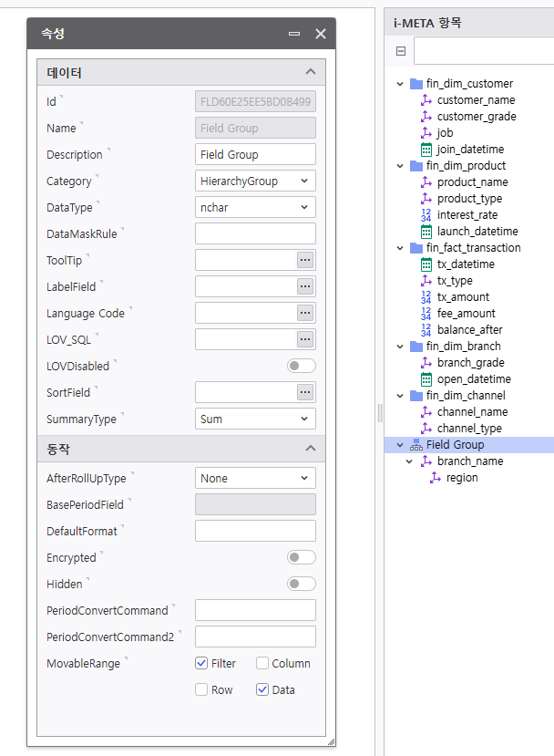
Task: Click the job field dimension icon
Action: point(426,133)
